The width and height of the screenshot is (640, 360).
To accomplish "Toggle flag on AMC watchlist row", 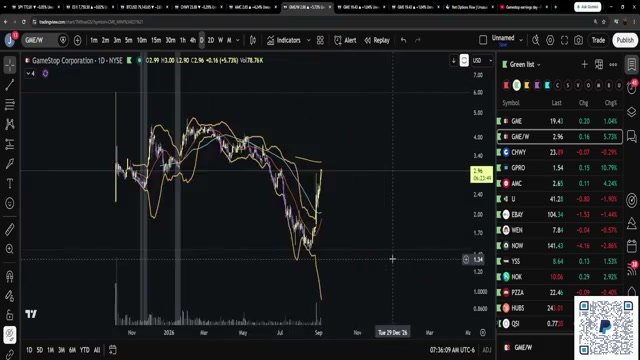I will [499, 183].
